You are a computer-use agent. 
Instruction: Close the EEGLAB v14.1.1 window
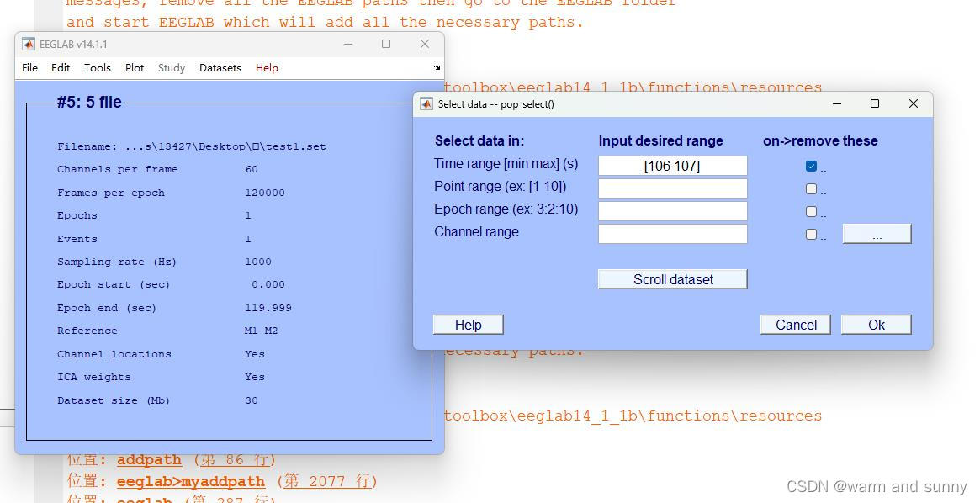click(425, 44)
